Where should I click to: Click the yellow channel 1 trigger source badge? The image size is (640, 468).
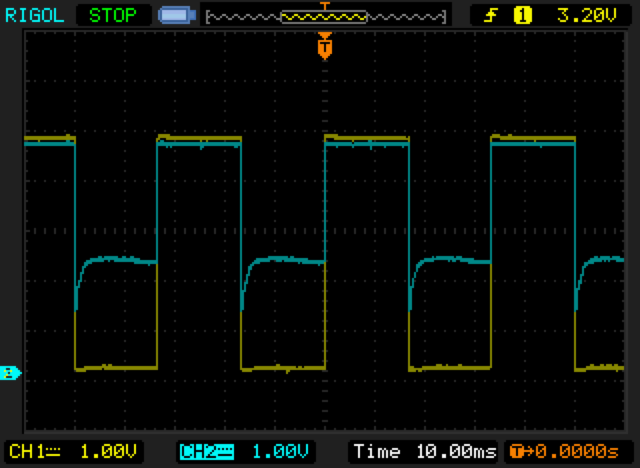[523, 16]
